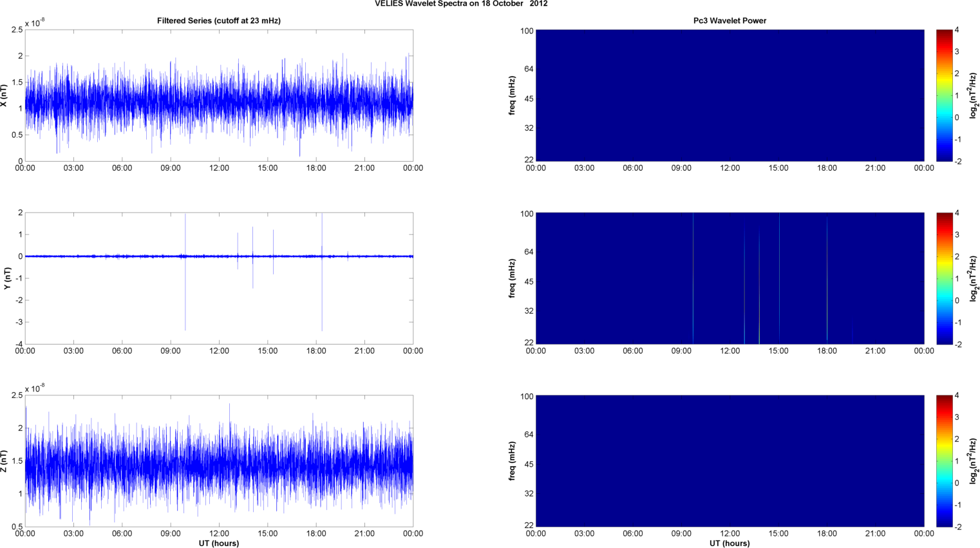Click the Z (nT) axis label
This screenshot has width=980, height=548.
tap(4, 461)
